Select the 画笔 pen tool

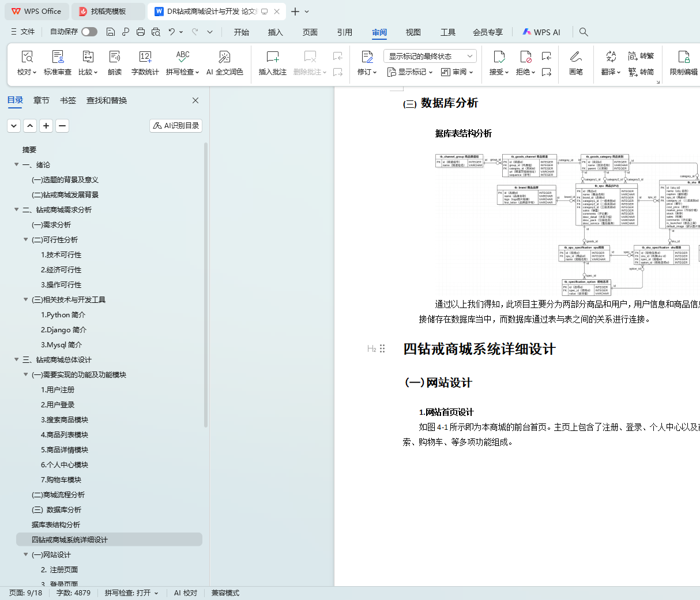[575, 57]
